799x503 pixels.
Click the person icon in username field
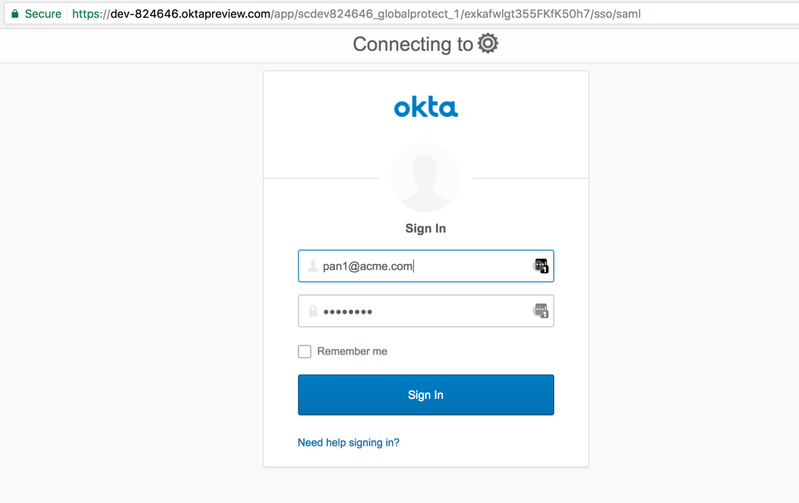coord(313,266)
